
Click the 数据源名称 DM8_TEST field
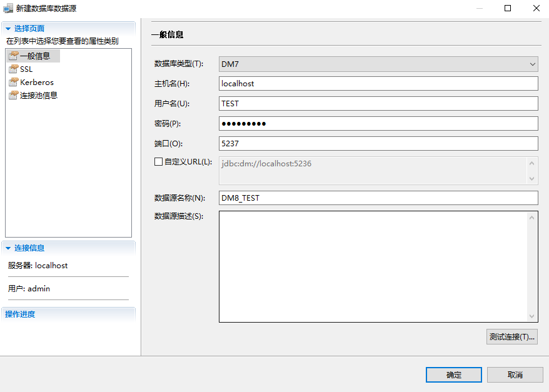click(x=378, y=198)
